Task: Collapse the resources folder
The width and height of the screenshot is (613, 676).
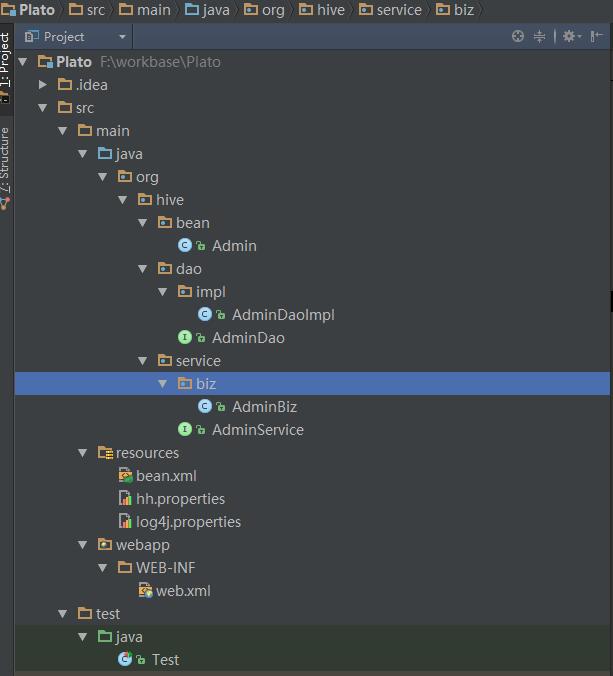Action: tap(82, 453)
